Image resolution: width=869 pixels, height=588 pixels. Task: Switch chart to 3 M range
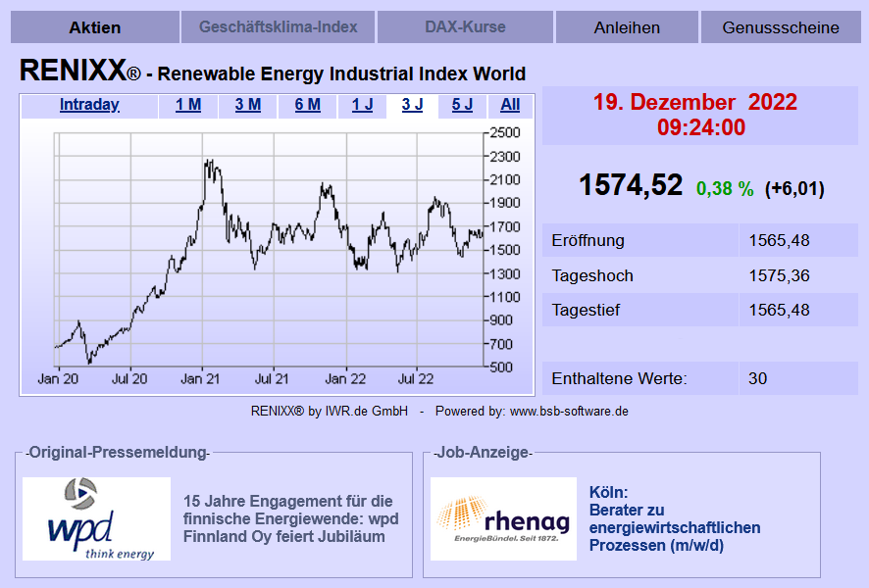click(x=248, y=105)
